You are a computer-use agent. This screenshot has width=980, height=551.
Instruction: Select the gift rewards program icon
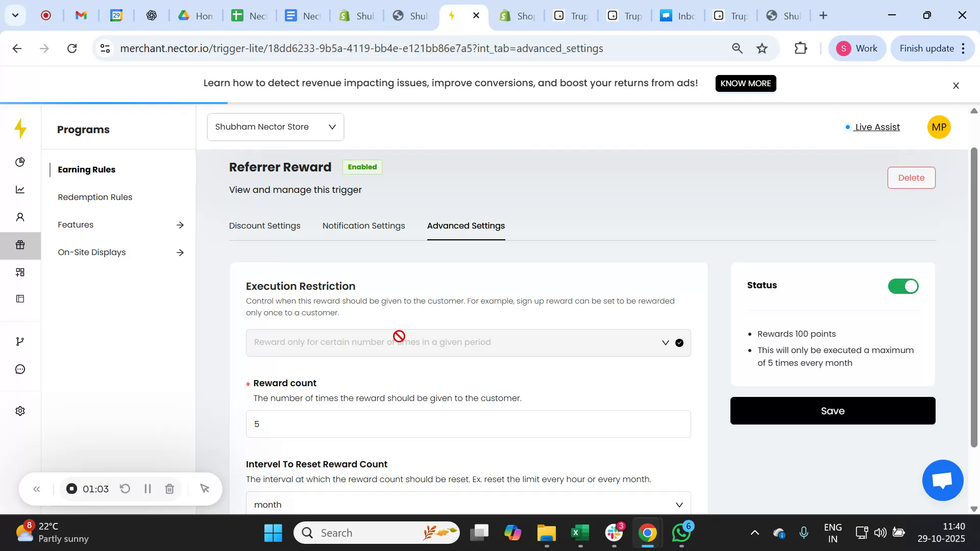click(20, 245)
